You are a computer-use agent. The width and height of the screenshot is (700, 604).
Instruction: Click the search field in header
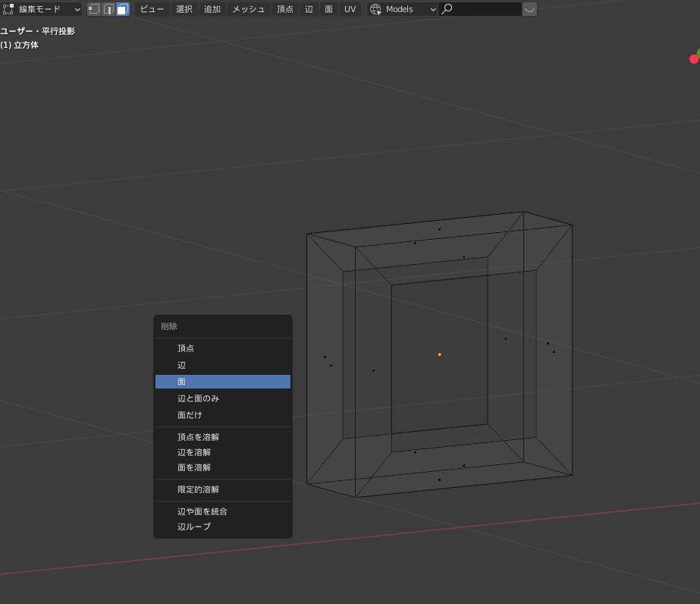[480, 9]
